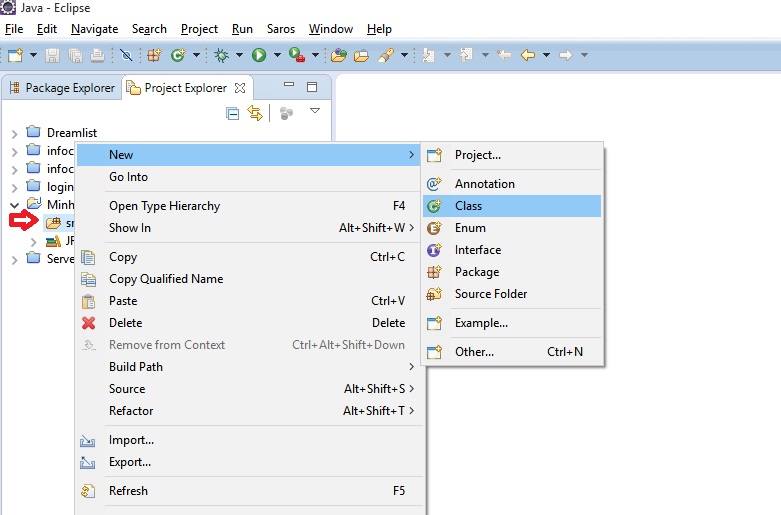
Task: Click the Print toolbar icon
Action: (98, 55)
